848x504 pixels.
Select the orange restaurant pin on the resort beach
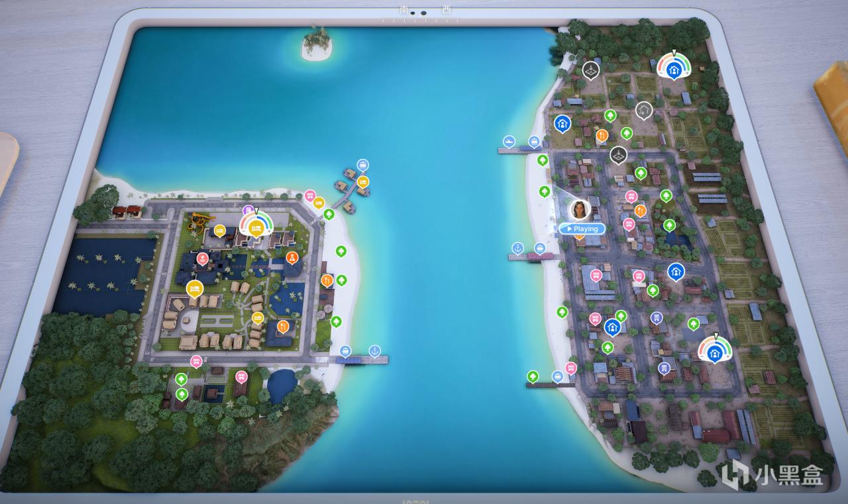pyautogui.click(x=327, y=280)
